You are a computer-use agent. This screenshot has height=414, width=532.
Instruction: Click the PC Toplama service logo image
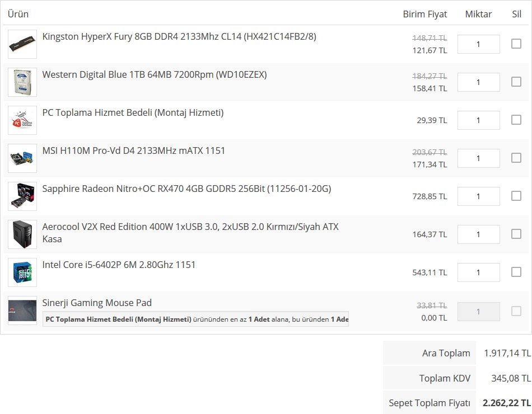point(22,120)
